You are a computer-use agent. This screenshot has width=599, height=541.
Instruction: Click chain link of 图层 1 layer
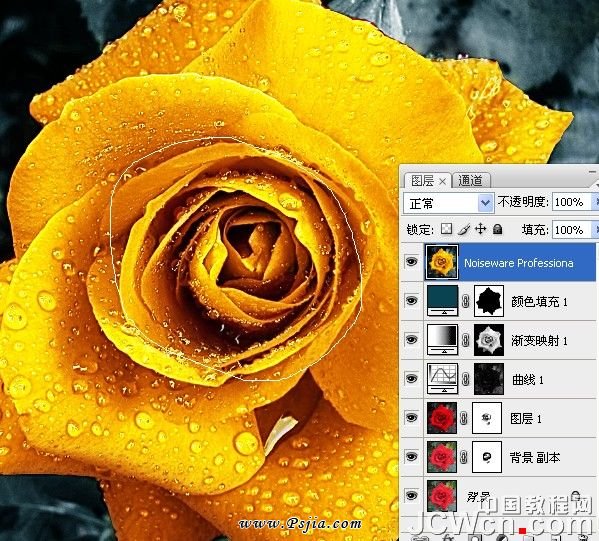463,418
